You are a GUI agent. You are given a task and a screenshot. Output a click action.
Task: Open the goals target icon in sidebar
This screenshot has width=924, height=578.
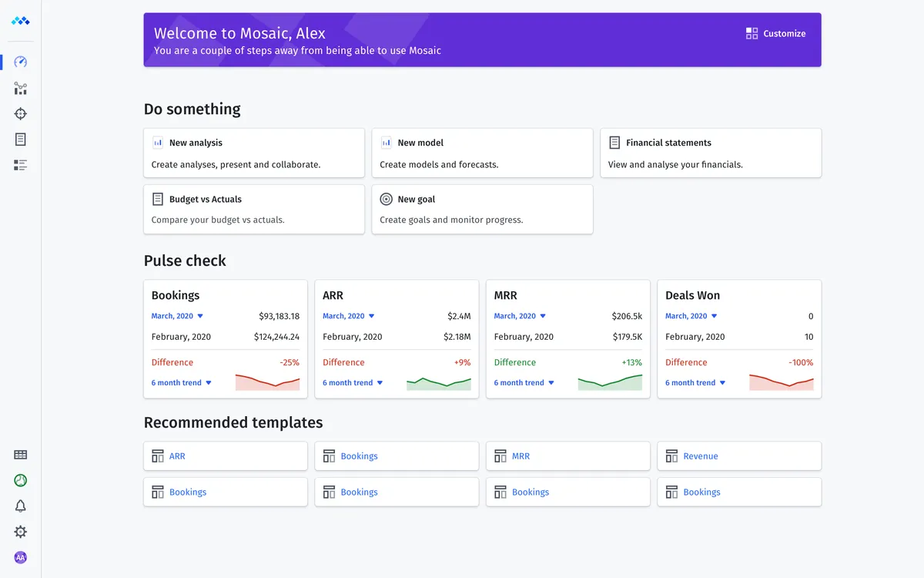21,114
